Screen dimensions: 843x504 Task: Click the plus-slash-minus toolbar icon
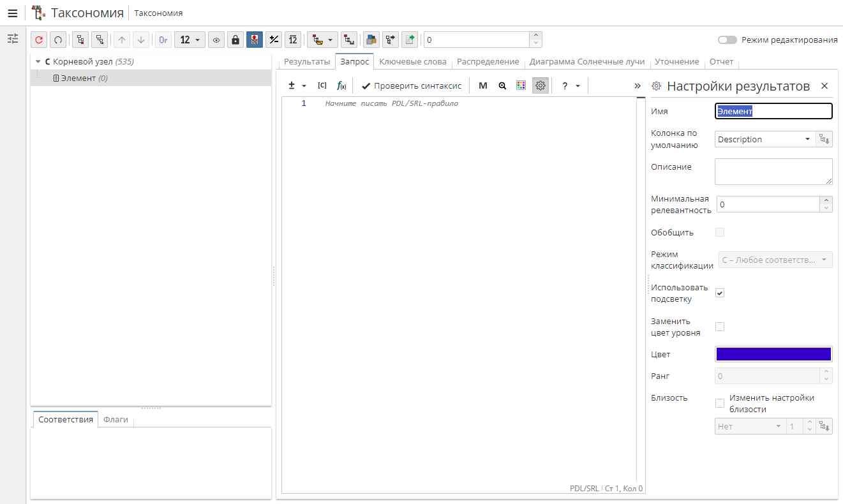coord(274,40)
